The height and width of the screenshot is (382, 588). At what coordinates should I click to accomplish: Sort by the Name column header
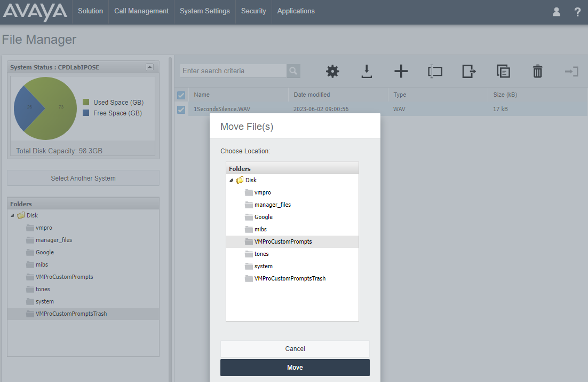point(239,95)
